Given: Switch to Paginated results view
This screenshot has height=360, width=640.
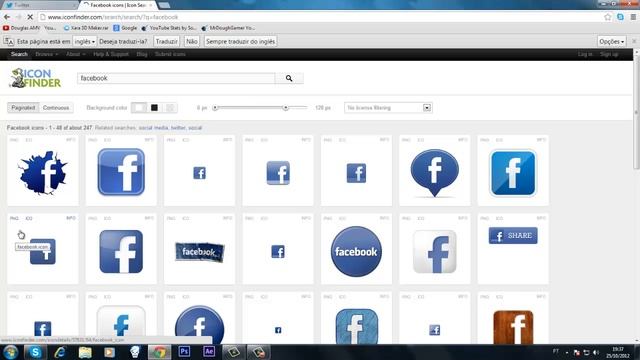Looking at the screenshot, I should 23,108.
